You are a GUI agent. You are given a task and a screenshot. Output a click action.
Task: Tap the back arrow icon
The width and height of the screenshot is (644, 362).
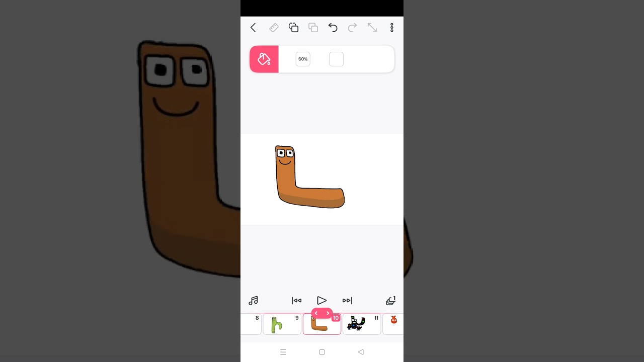[253, 28]
